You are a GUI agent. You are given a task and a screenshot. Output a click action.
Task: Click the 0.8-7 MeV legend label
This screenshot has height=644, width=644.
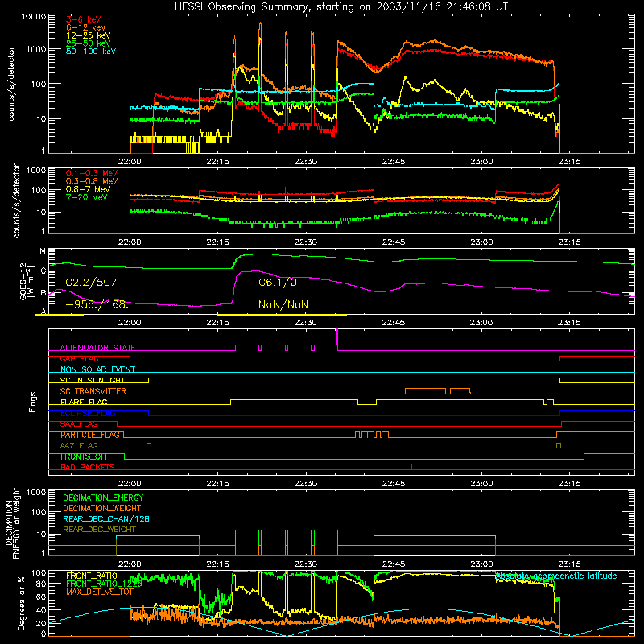point(88,189)
